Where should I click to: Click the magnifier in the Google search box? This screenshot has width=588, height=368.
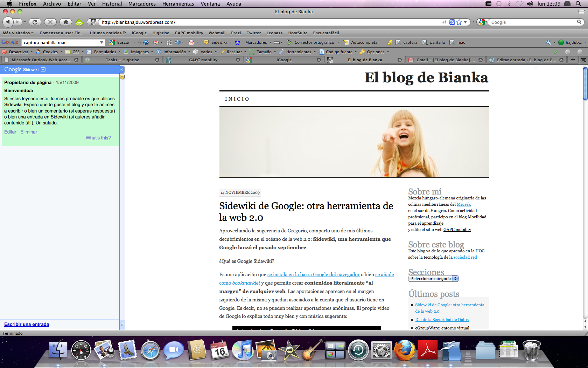tap(579, 22)
